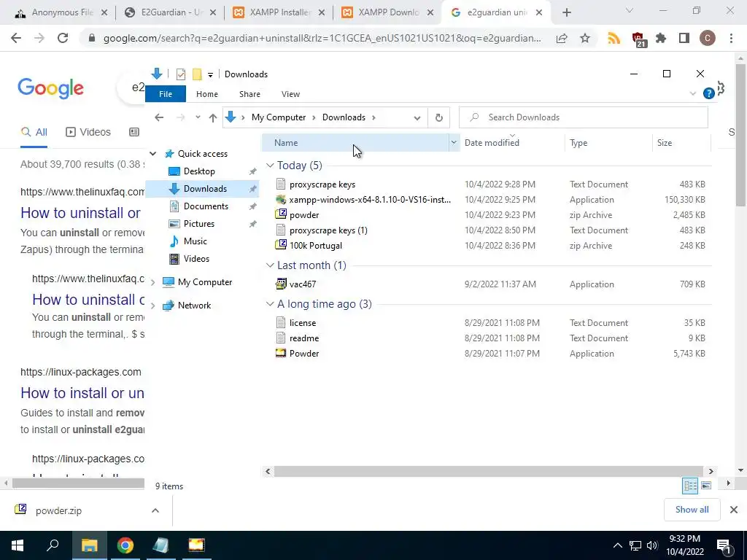Reload the Chrome page
This screenshot has width=747, height=560.
coord(63,38)
